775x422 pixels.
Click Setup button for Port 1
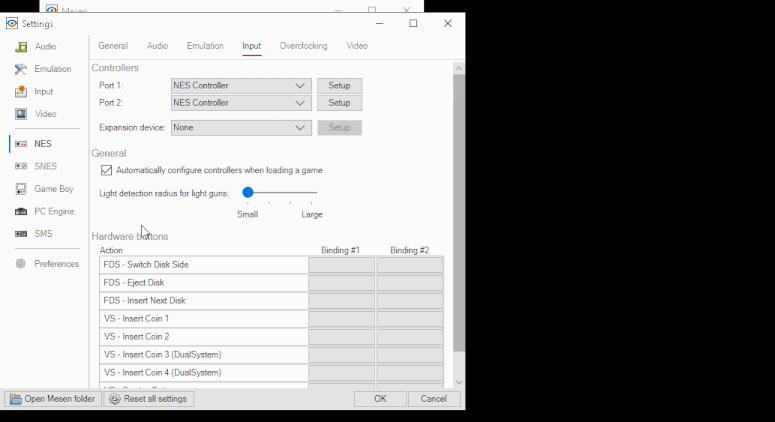(x=339, y=86)
